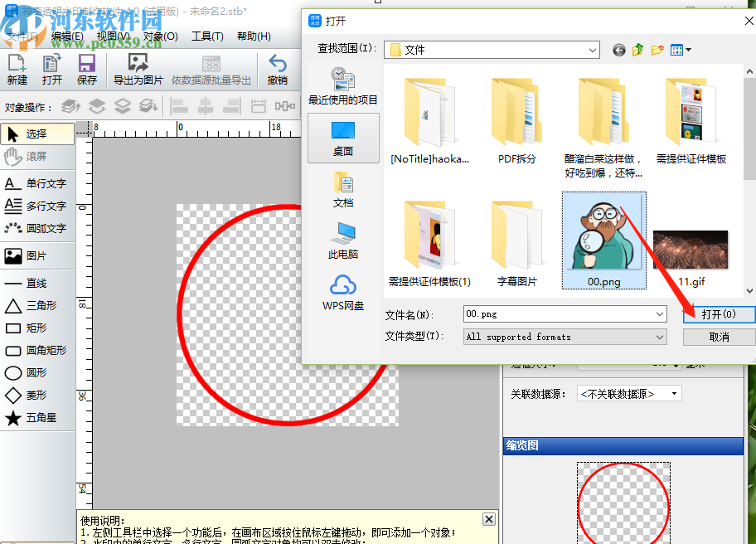The height and width of the screenshot is (544, 756).
Task: Open the 关联数据源 dropdown
Action: [629, 394]
